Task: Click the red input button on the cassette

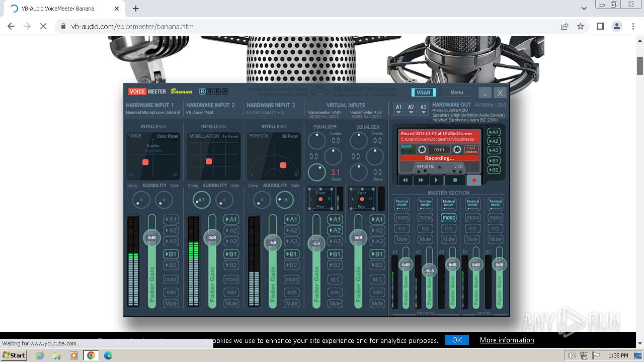Action: 471,149
